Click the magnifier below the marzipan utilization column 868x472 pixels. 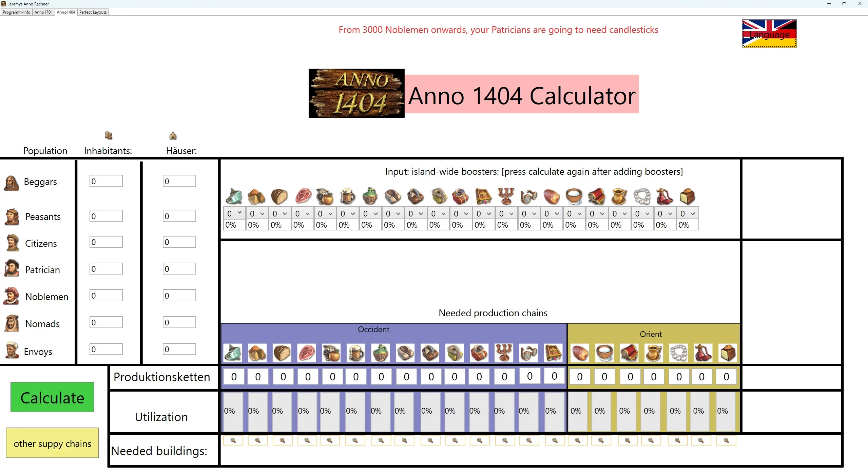[x=726, y=440]
